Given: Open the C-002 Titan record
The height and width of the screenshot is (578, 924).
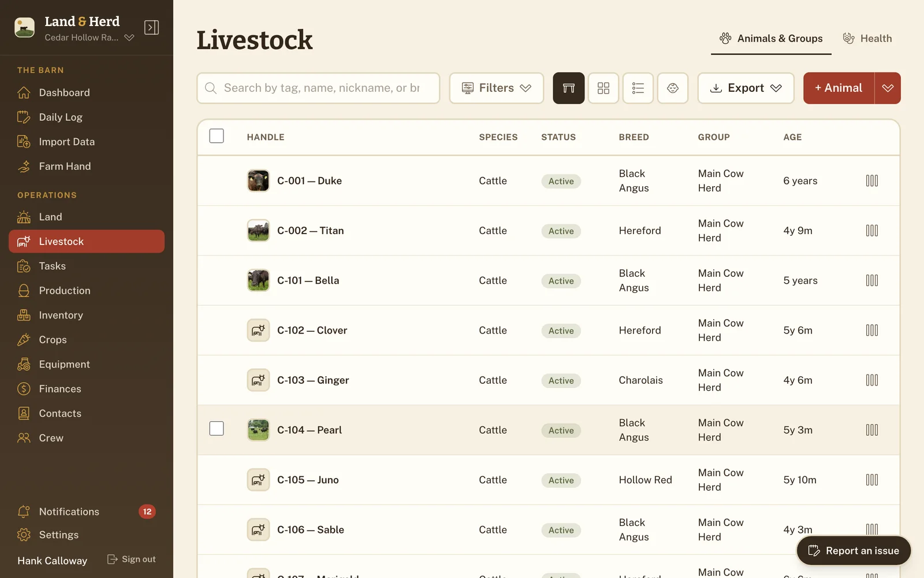Looking at the screenshot, I should pos(311,231).
